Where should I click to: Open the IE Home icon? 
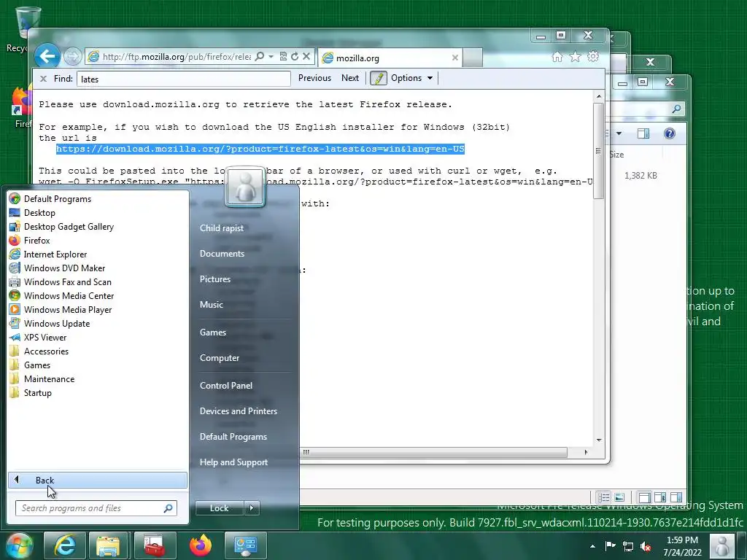pyautogui.click(x=557, y=57)
